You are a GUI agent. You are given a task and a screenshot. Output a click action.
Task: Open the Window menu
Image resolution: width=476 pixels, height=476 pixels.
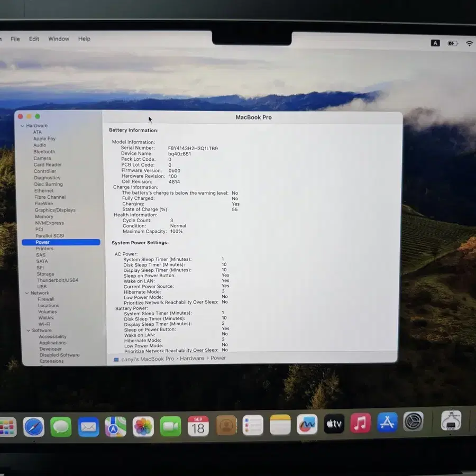click(x=59, y=39)
